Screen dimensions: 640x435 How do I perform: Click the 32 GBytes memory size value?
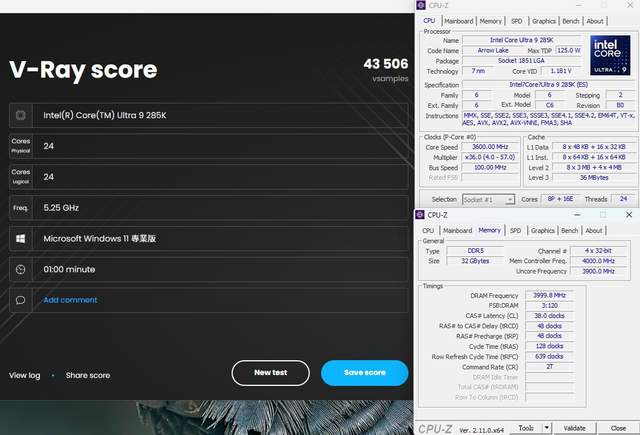pos(476,261)
